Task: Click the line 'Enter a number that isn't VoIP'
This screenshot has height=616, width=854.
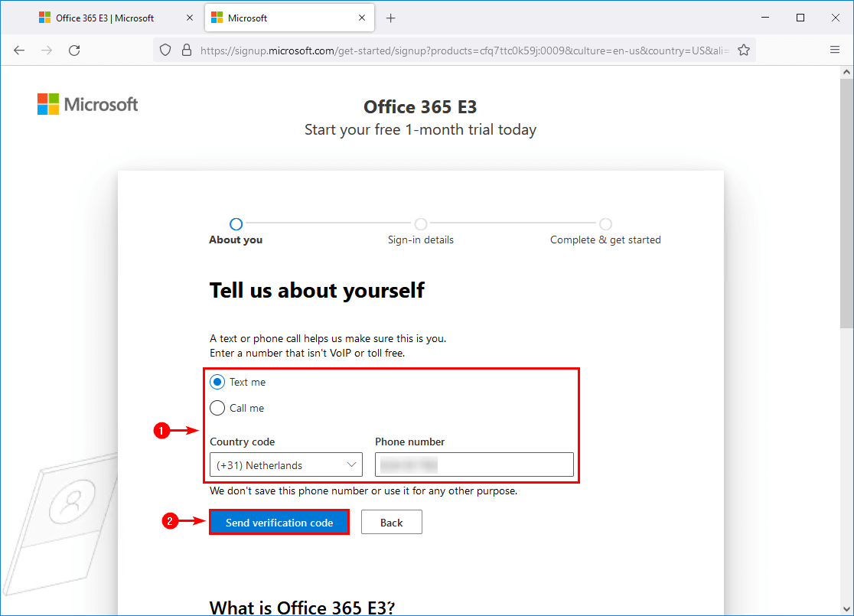Action: pos(307,353)
